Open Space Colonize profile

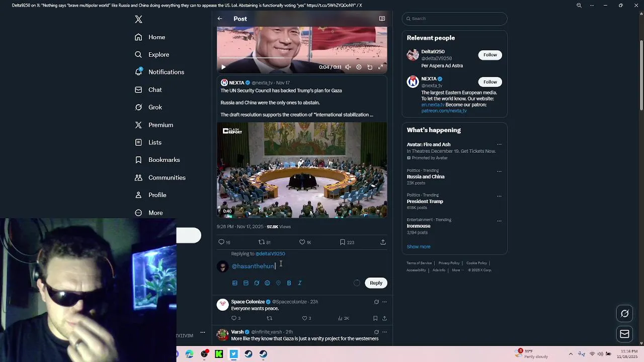point(248,302)
